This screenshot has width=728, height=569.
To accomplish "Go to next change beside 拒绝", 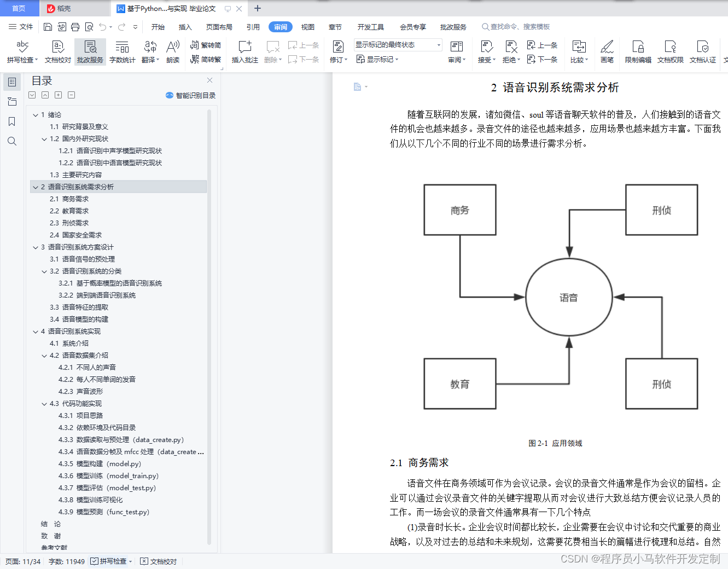I will pos(543,59).
